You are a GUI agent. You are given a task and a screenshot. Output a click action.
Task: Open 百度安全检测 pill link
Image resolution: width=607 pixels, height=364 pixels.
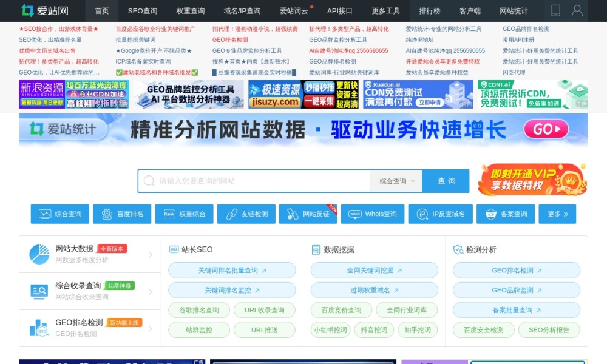coord(484,330)
